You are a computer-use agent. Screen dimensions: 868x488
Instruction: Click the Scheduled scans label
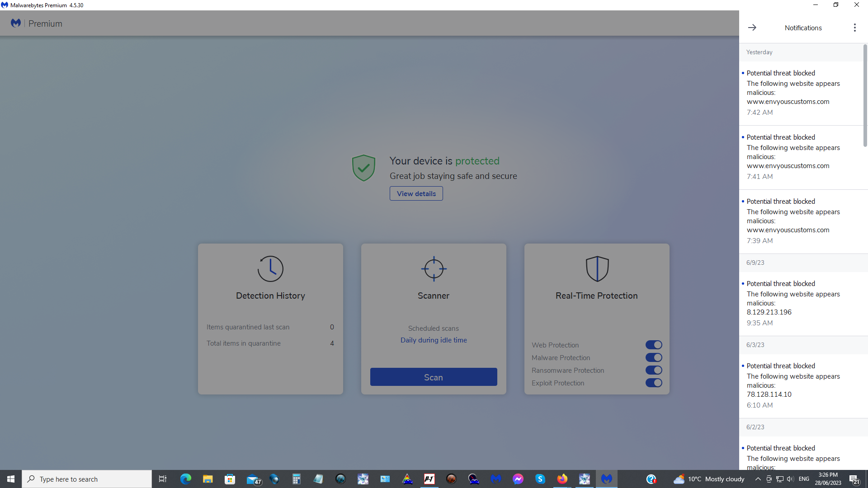(x=434, y=328)
